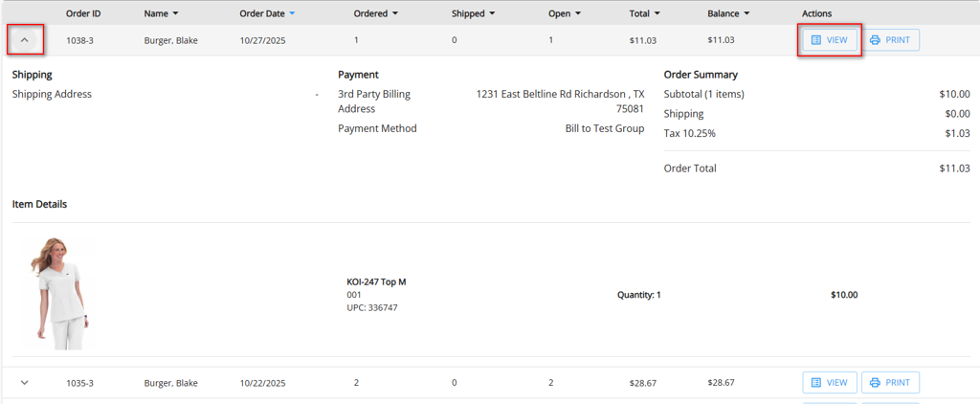Sort by the Balance column arrow

[746, 14]
